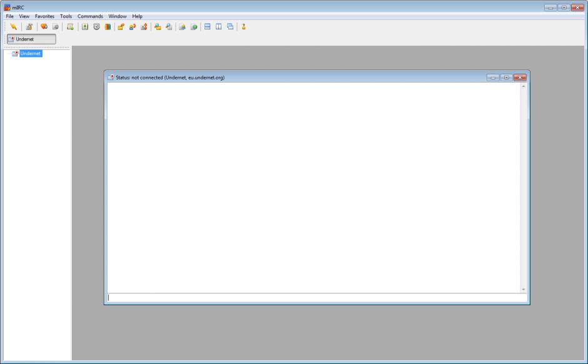Open the Log files icon
588x364 pixels.
[x=169, y=27]
